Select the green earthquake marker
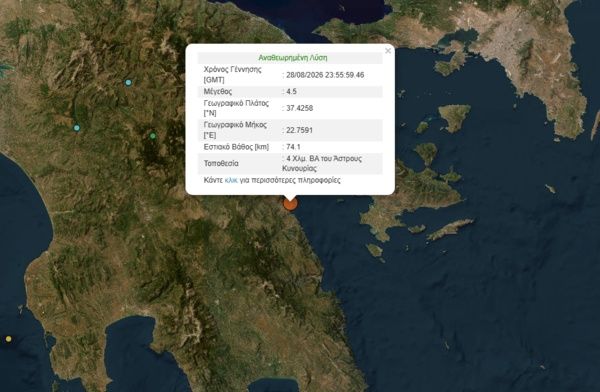 [153, 136]
